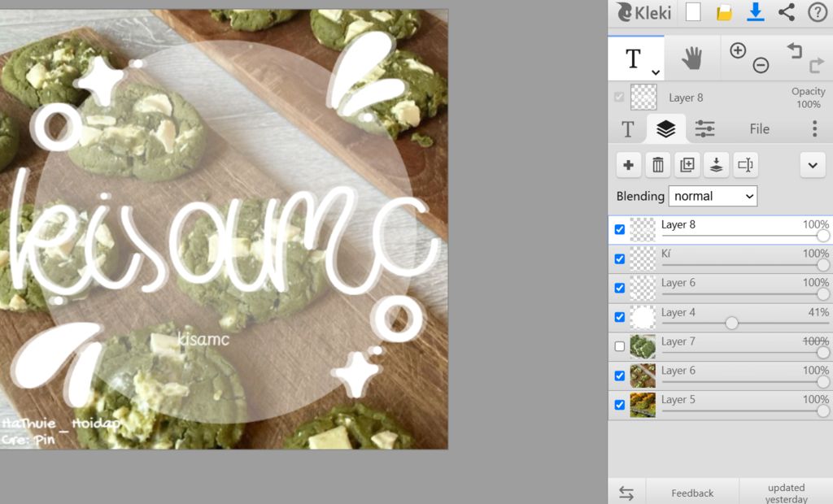This screenshot has width=833, height=504.
Task: Duplicate the layer using duplicate icon
Action: [x=687, y=165]
